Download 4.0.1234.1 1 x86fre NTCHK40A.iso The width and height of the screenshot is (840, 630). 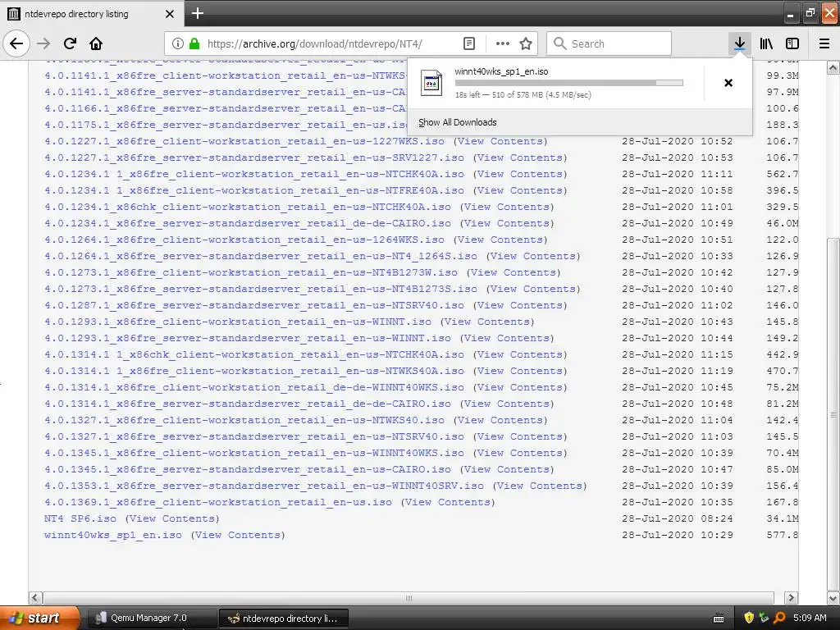(254, 174)
